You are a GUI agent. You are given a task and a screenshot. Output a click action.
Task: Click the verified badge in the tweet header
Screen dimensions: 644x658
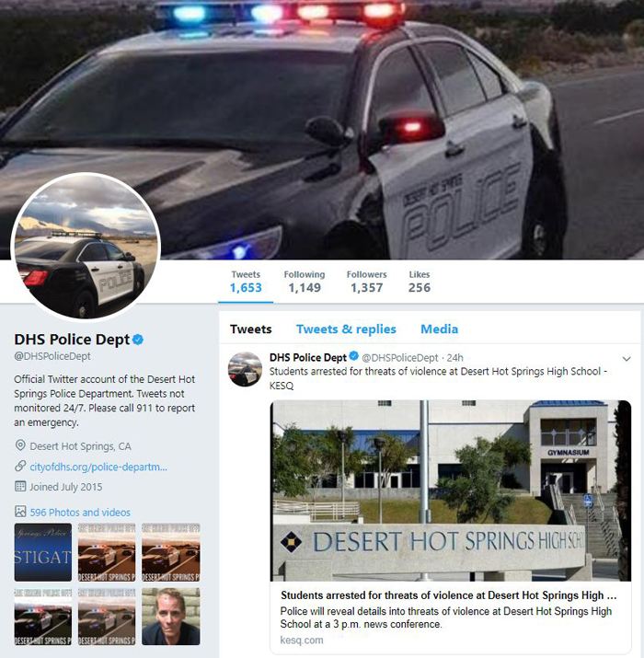[354, 356]
